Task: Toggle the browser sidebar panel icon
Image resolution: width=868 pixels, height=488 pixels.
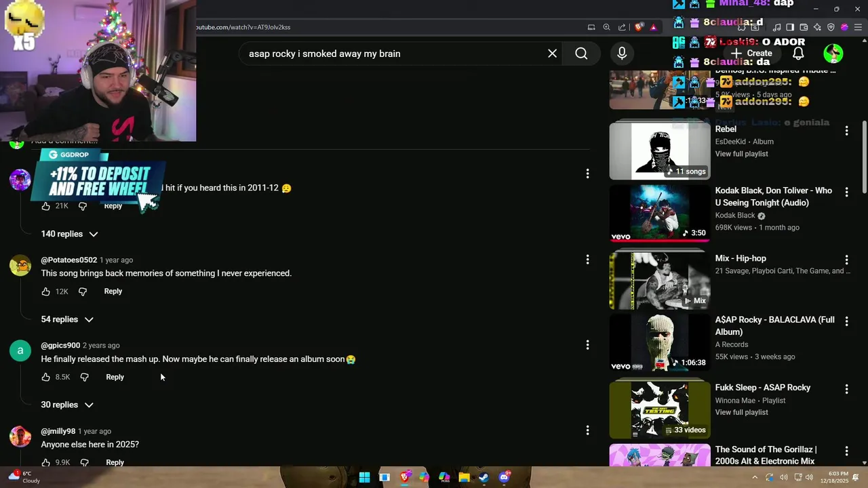Action: click(x=790, y=27)
